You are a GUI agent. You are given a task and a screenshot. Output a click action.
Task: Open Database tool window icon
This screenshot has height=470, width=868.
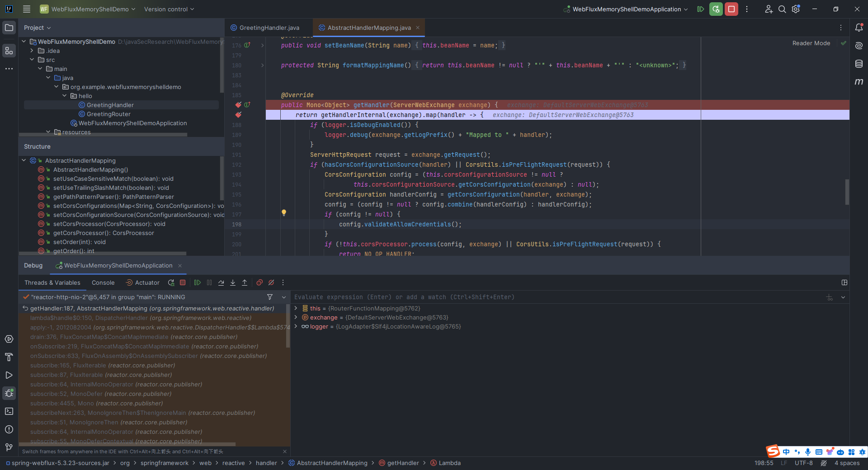859,64
